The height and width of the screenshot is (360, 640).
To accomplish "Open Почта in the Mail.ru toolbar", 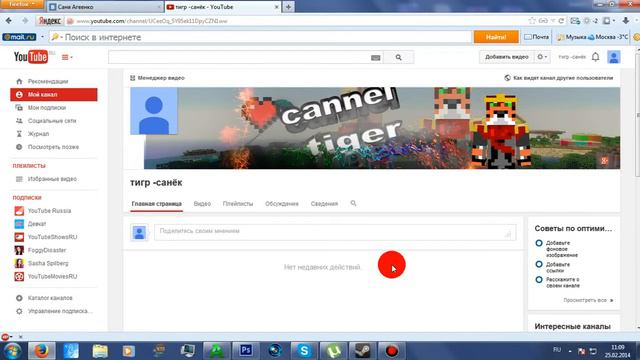I will pos(536,37).
